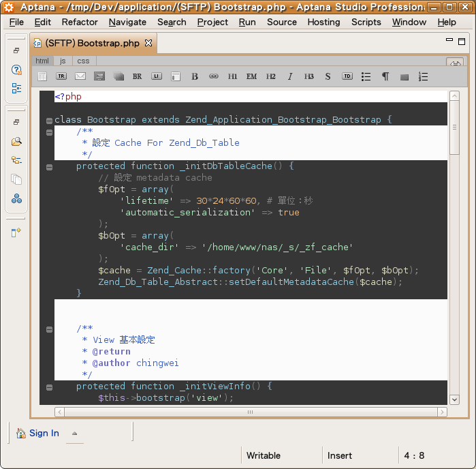Open the help view with question mark icon
The image size is (476, 469).
click(x=16, y=70)
